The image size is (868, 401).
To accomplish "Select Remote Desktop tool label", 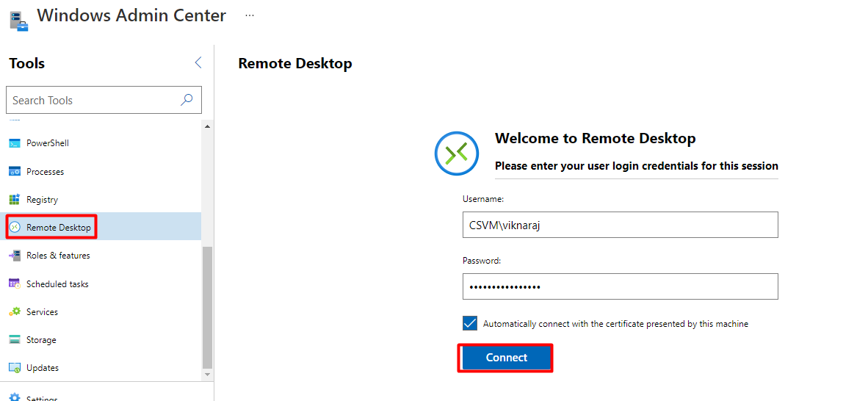I will pos(59,227).
